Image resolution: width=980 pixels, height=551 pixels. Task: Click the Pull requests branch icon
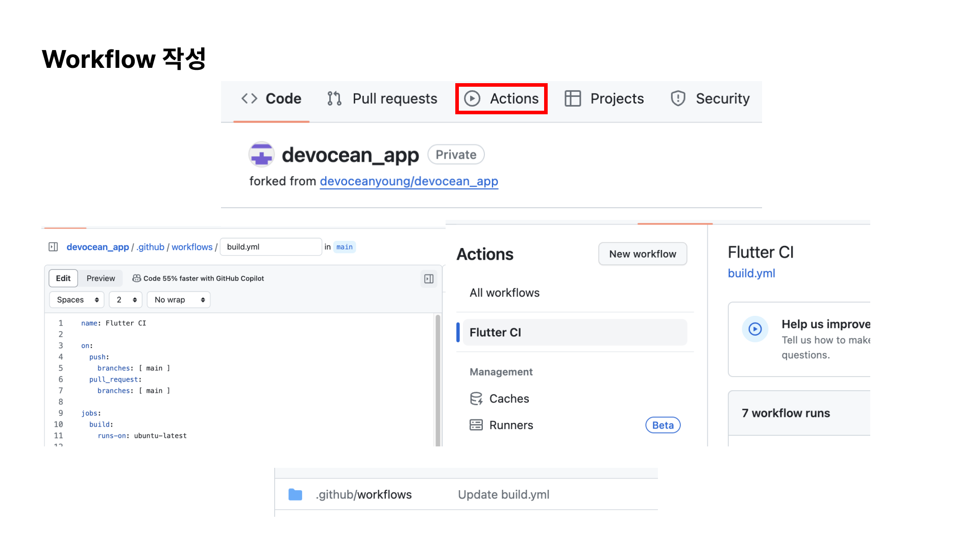[x=334, y=98]
